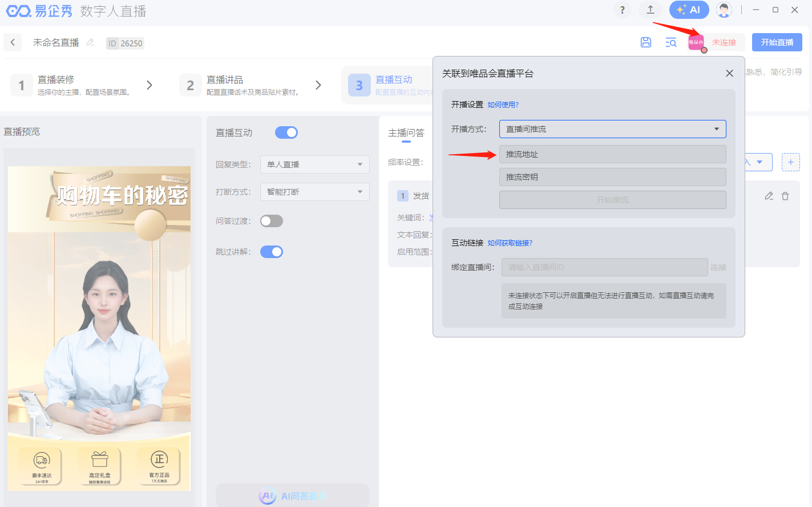This screenshot has height=507, width=812.
Task: Open the 如何获取链接 help link
Action: 510,243
